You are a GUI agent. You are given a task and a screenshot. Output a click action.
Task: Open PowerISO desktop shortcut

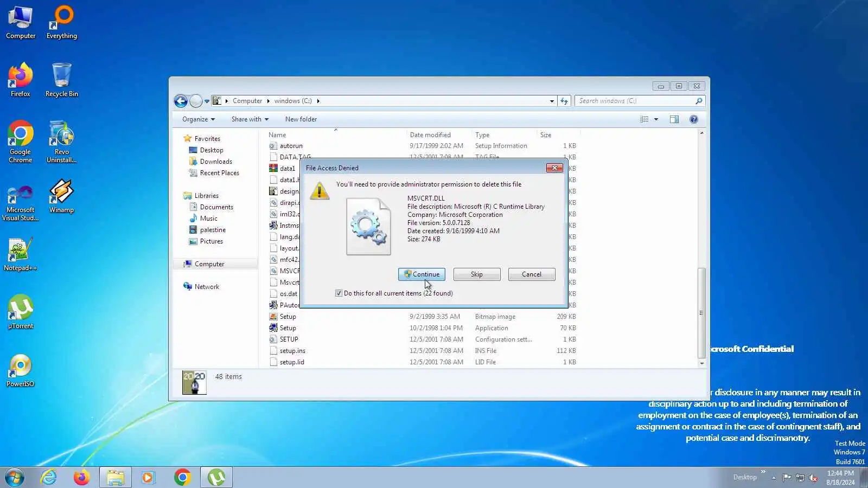pyautogui.click(x=21, y=371)
